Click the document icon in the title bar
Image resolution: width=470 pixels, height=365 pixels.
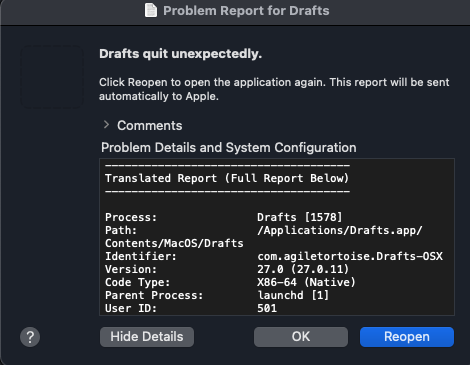(x=151, y=10)
